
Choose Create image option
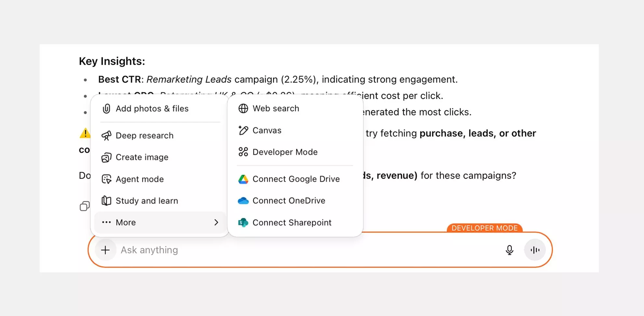(142, 157)
